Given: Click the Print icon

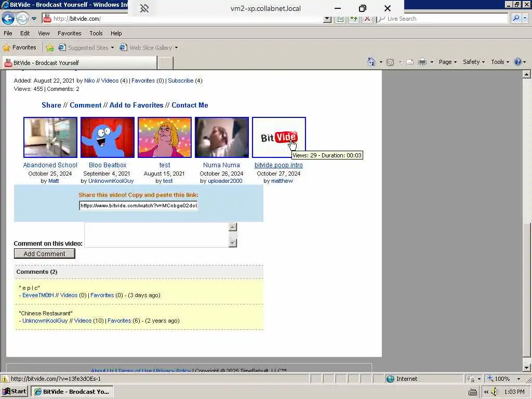Looking at the screenshot, I should [x=422, y=62].
